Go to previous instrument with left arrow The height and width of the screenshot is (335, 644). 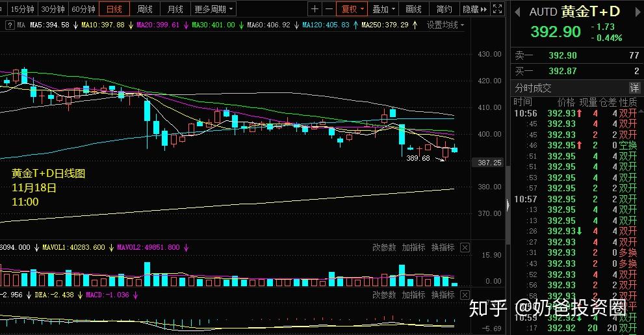(517, 12)
